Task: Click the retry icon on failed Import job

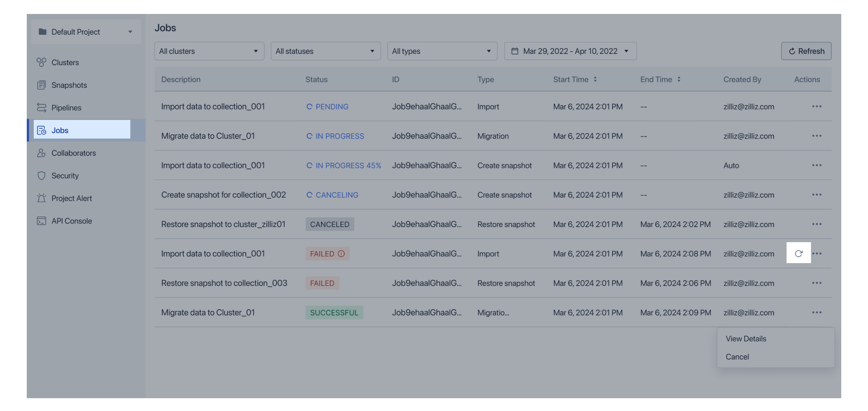Action: tap(799, 253)
